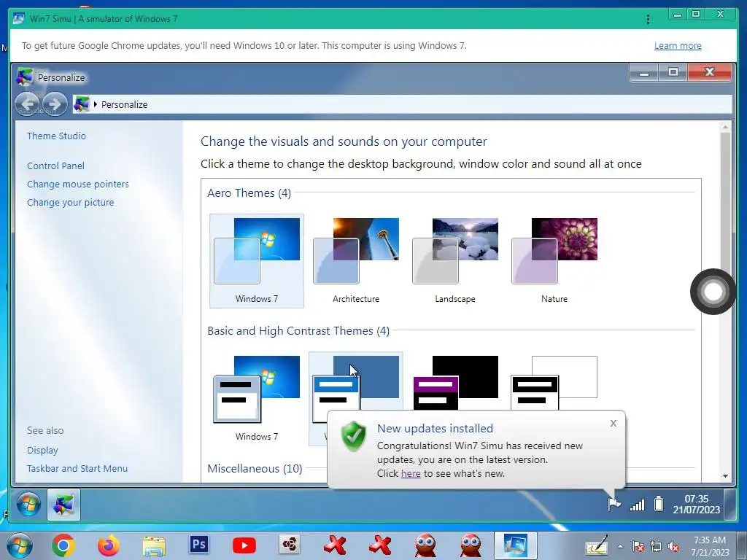
Task: Open the Action Center flag icon
Action: click(614, 504)
